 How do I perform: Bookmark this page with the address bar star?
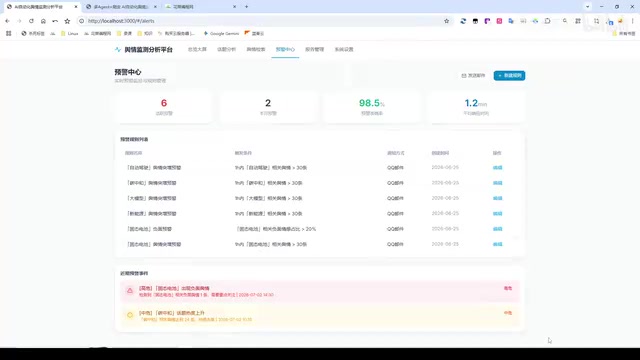447,21
